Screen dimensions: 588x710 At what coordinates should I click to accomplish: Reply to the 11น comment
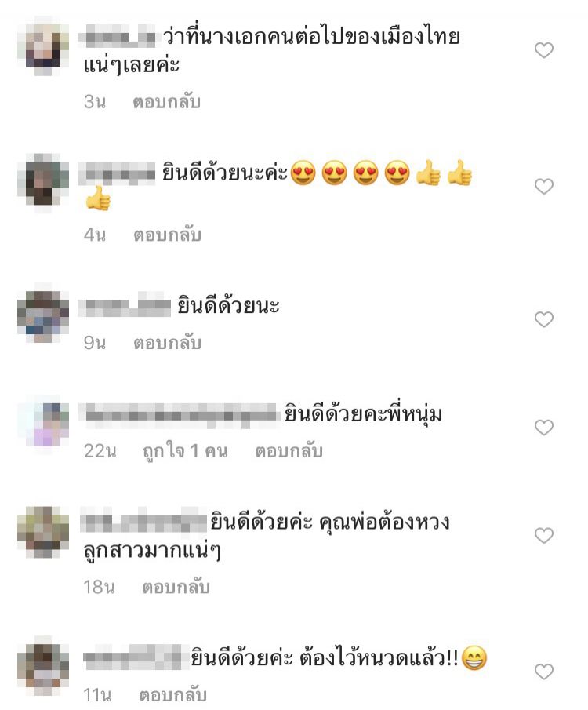click(x=172, y=696)
